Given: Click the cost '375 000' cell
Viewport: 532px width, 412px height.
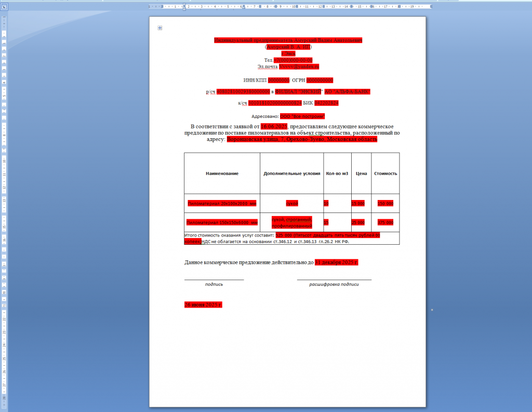Looking at the screenshot, I should [385, 222].
